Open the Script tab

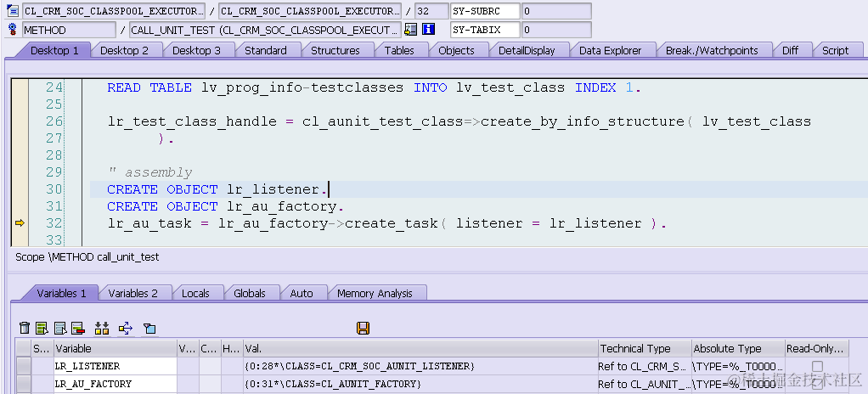pyautogui.click(x=836, y=50)
